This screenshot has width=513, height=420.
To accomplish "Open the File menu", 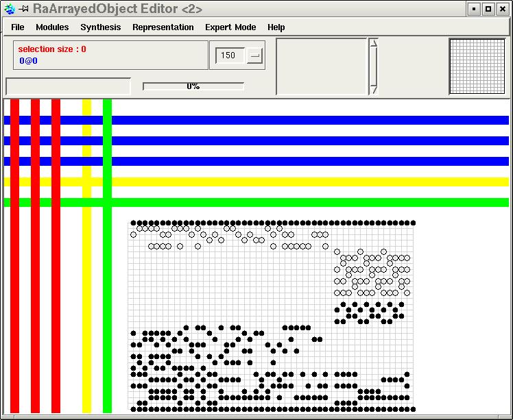I will click(x=18, y=27).
